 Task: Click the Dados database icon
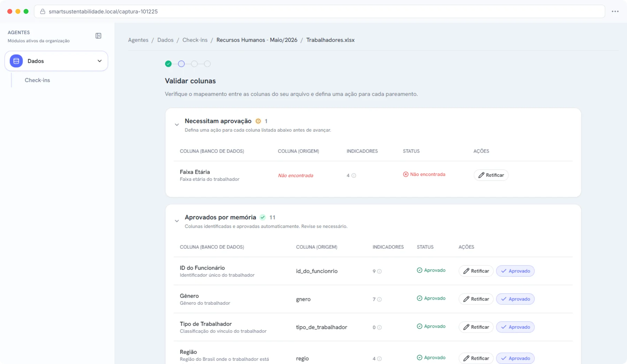coord(16,61)
